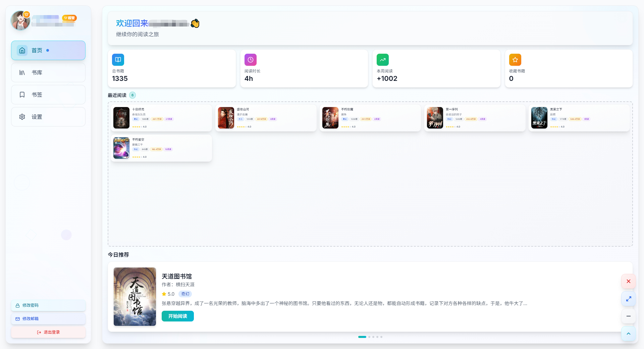Click the 1385章 tag on 十日终焉

(x=145, y=119)
